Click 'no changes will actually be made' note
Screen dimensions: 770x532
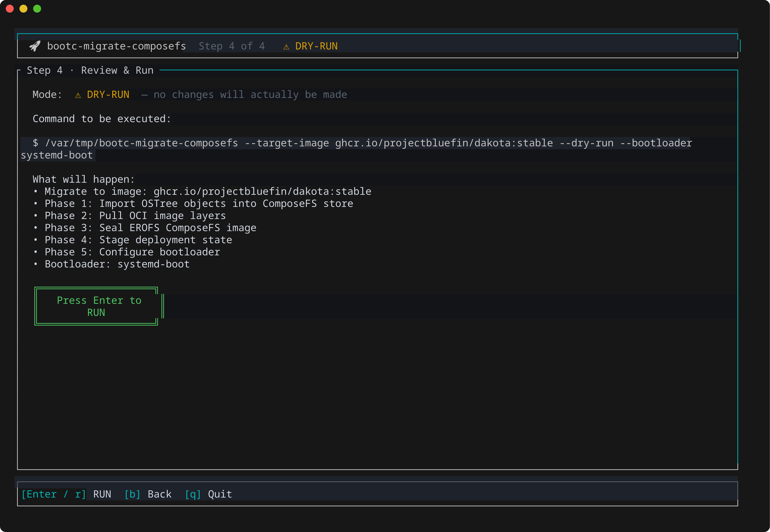(x=250, y=95)
